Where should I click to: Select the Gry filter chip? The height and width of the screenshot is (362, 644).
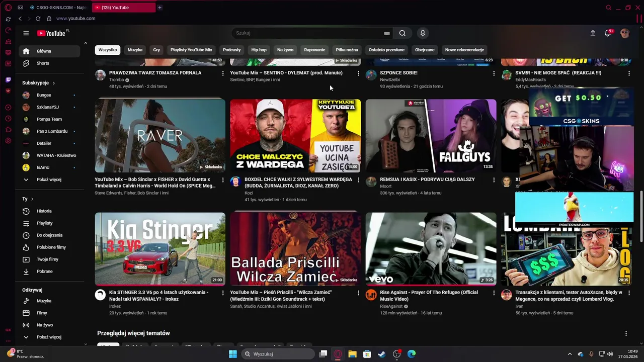pos(156,50)
